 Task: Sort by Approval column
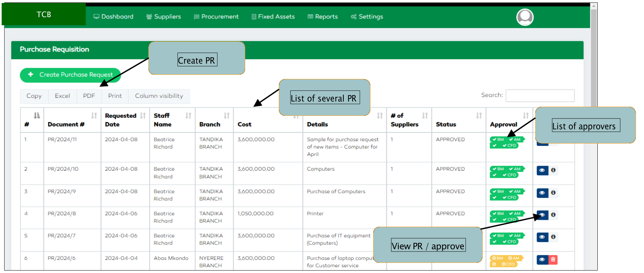click(x=509, y=120)
